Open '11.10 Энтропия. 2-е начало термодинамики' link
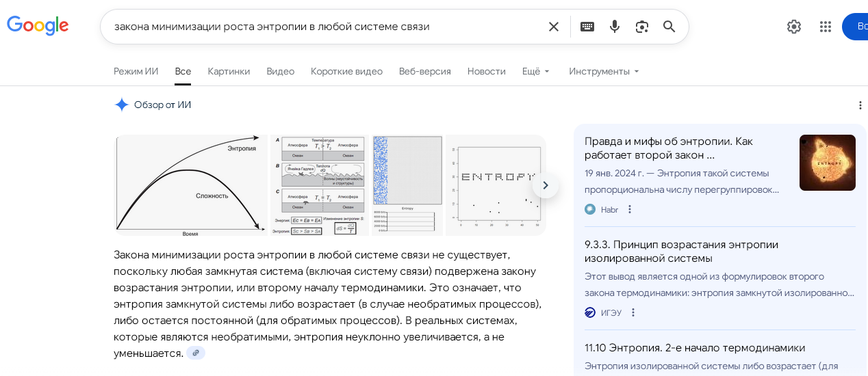868x376 pixels. tap(695, 348)
